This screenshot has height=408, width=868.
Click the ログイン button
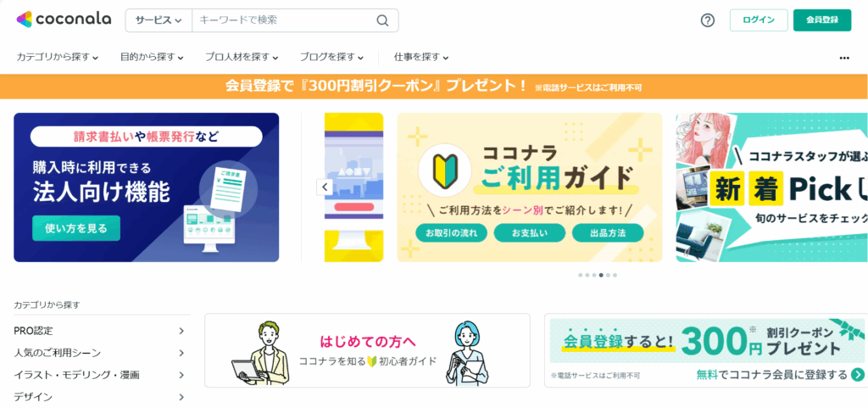coord(759,20)
